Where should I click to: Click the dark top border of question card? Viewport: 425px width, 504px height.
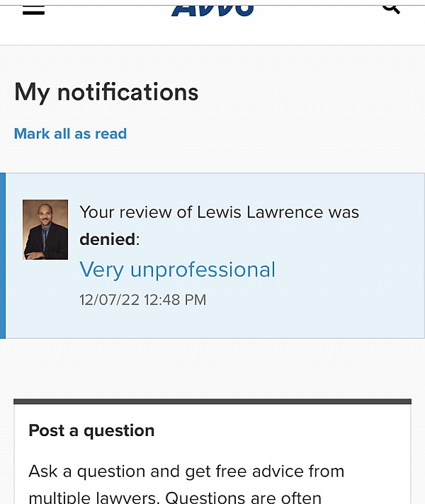pyautogui.click(x=212, y=401)
